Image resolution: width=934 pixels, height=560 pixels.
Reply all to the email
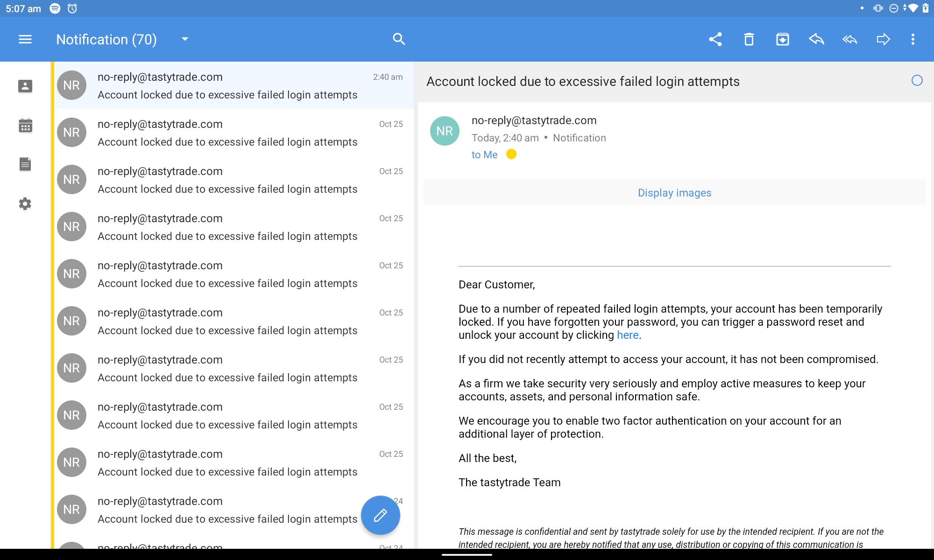pos(850,39)
